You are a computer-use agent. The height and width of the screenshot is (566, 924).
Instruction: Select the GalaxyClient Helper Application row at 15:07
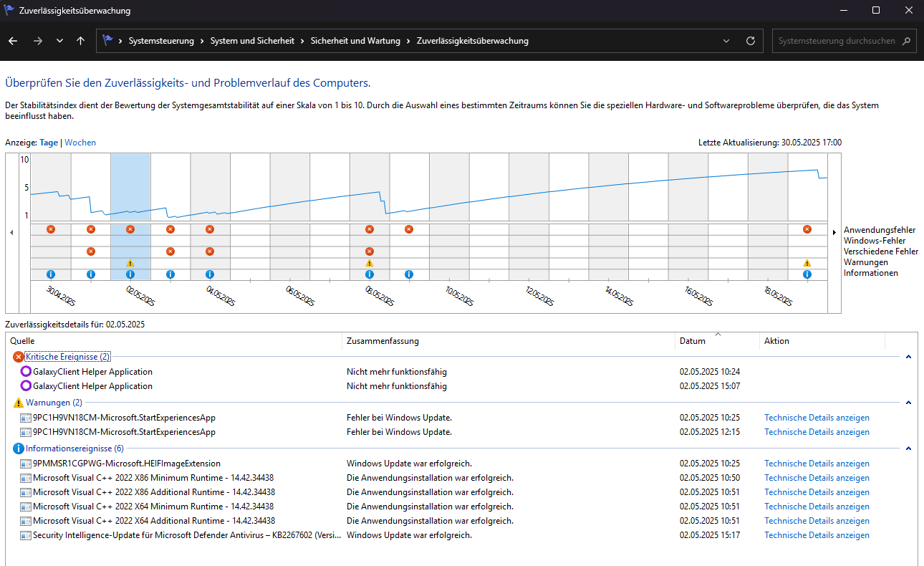[461, 386]
